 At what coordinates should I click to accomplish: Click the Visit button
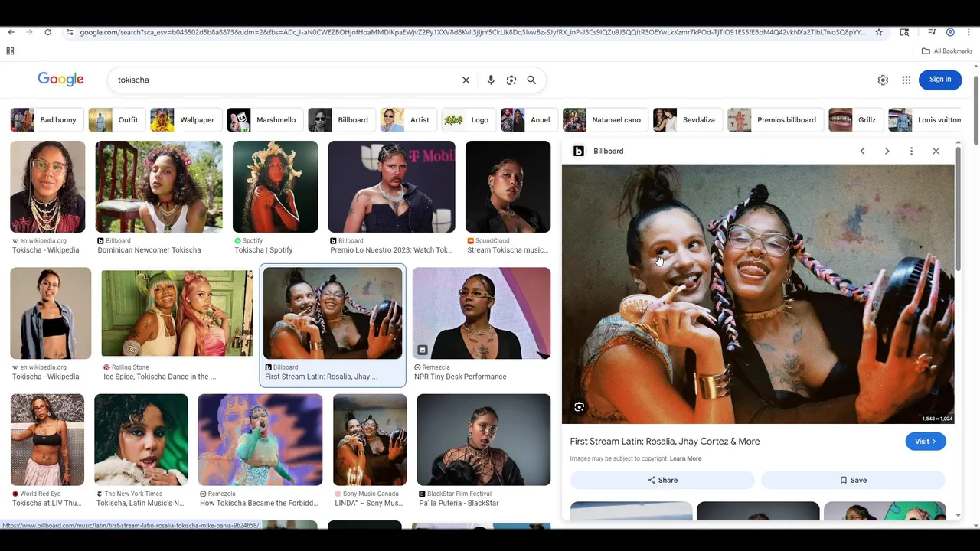pos(926,442)
